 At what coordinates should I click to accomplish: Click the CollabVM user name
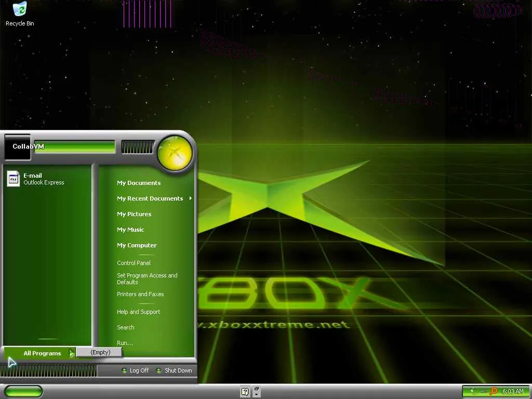click(28, 146)
